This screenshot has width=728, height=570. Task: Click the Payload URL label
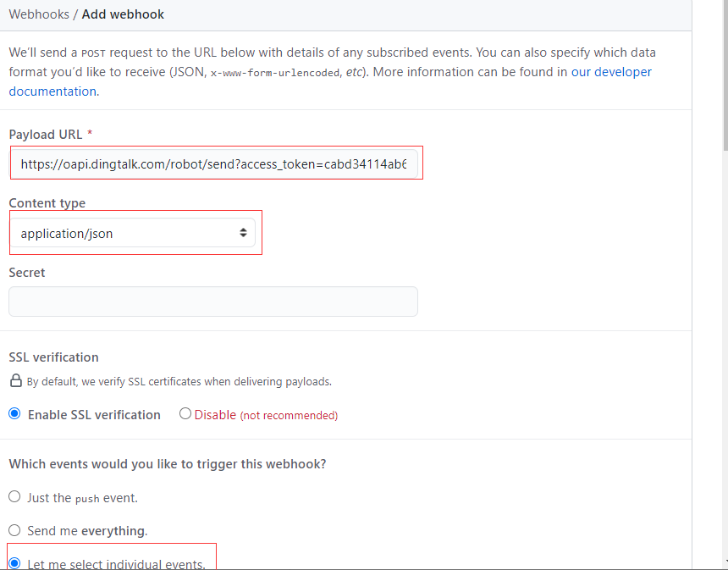click(x=46, y=135)
